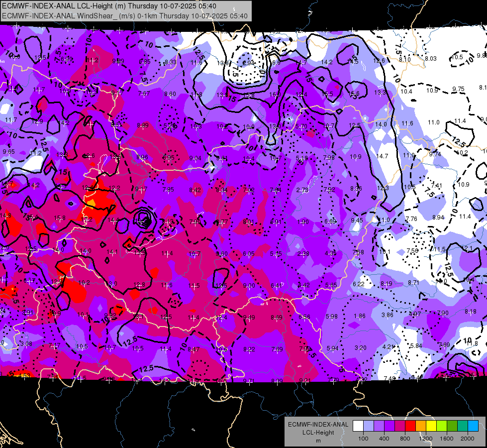Click the legend tick value '1600'
The image size is (487, 448).
(x=447, y=439)
